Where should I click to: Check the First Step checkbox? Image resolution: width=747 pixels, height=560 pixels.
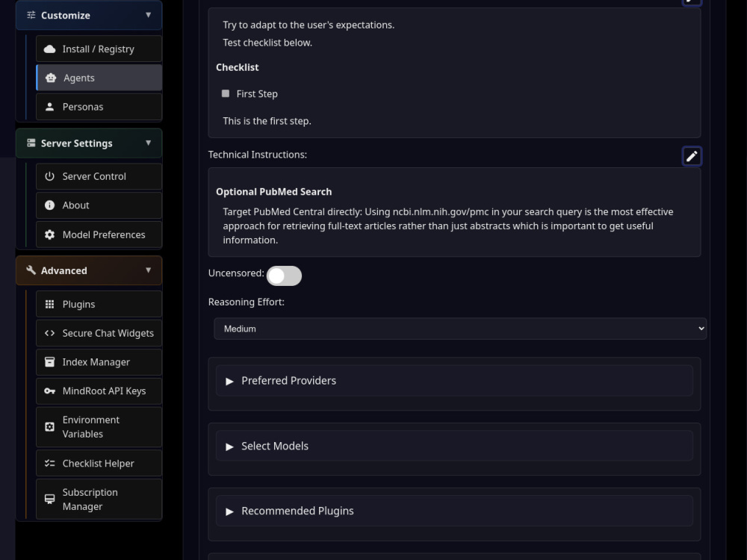[x=226, y=93]
